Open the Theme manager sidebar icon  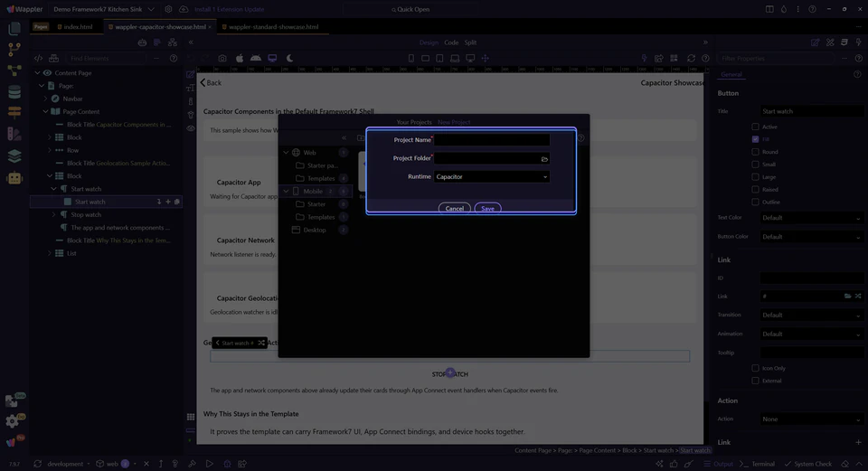coord(14,134)
